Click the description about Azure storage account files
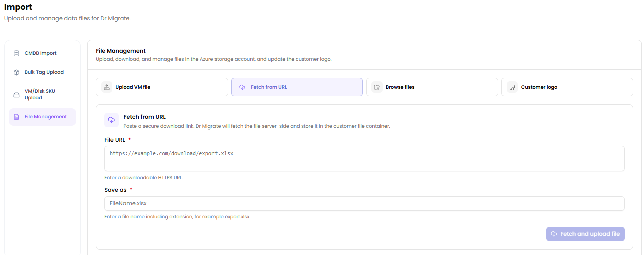This screenshot has width=644, height=255. 213,59
